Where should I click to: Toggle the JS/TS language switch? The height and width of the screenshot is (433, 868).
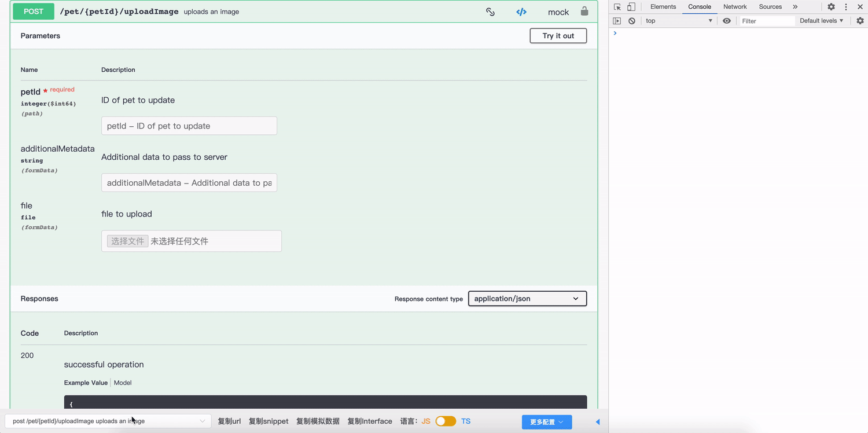446,421
